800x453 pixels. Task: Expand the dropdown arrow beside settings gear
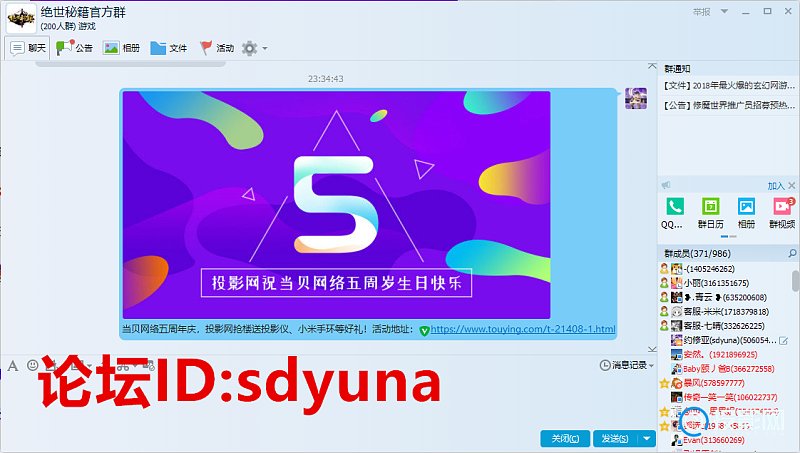click(x=265, y=48)
